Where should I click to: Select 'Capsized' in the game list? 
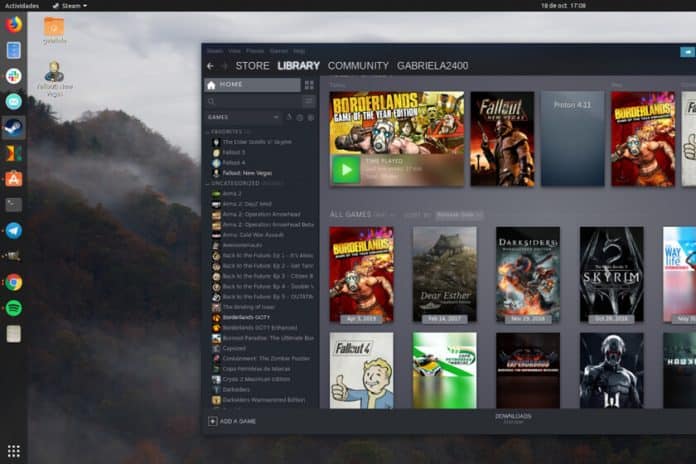click(234, 349)
